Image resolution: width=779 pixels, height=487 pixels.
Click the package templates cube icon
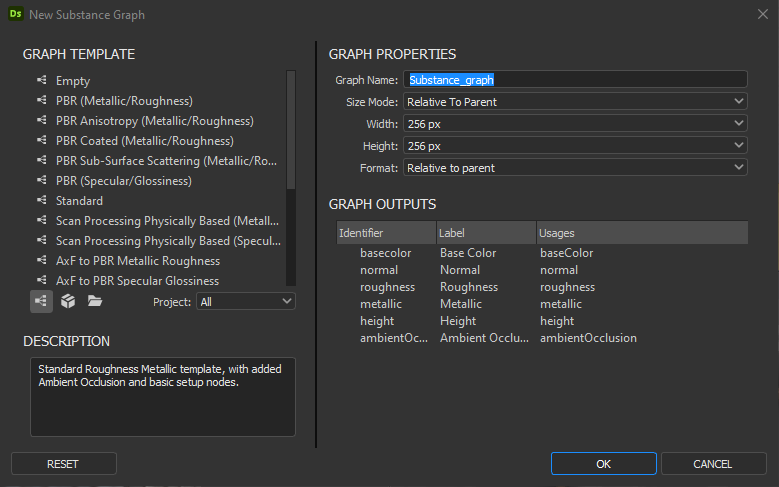click(x=68, y=301)
